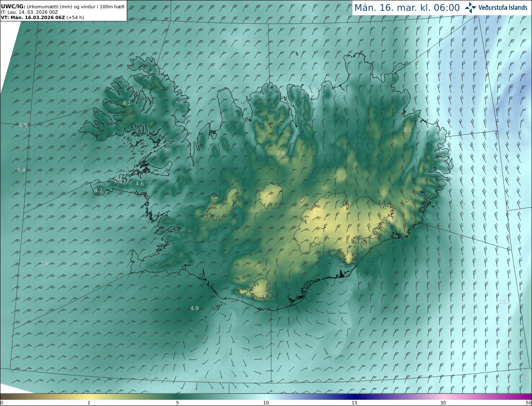
Task: Click the 4.9 value on the map
Action: click(x=195, y=308)
